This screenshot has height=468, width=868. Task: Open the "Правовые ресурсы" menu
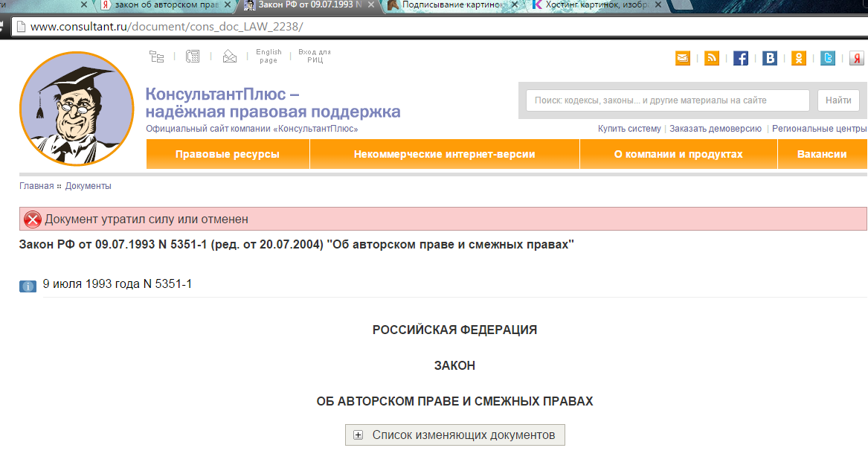[x=228, y=154]
